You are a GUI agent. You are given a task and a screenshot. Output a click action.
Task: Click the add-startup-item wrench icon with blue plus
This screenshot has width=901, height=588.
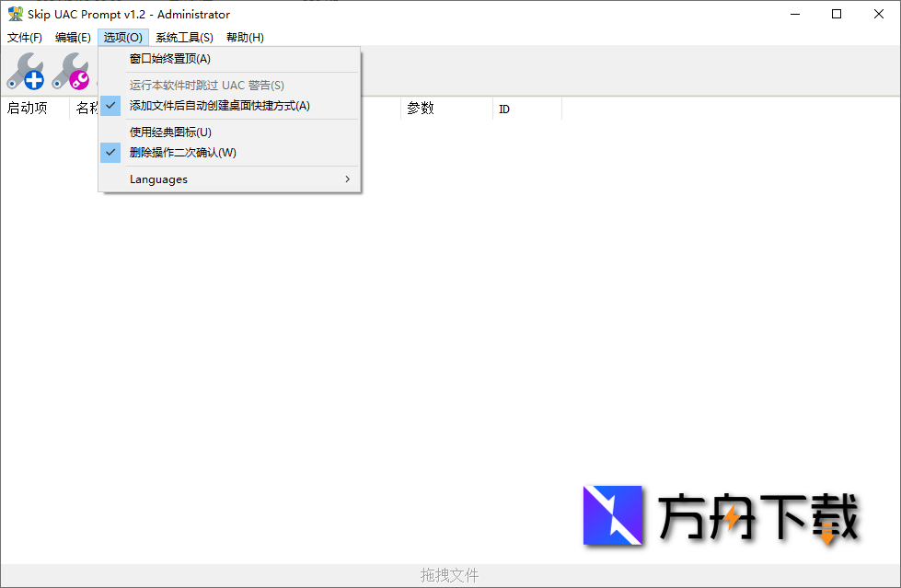point(26,71)
